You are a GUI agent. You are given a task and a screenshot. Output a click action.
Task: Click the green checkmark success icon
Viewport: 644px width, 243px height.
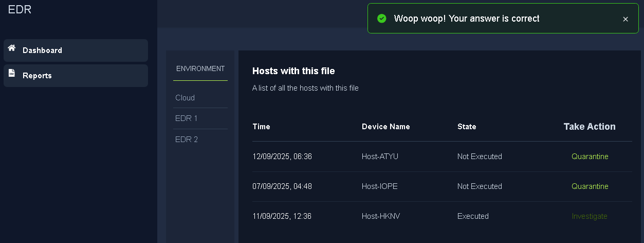pyautogui.click(x=381, y=19)
